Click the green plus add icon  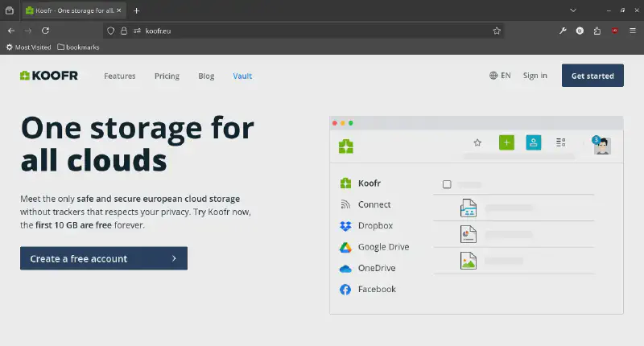(506, 142)
